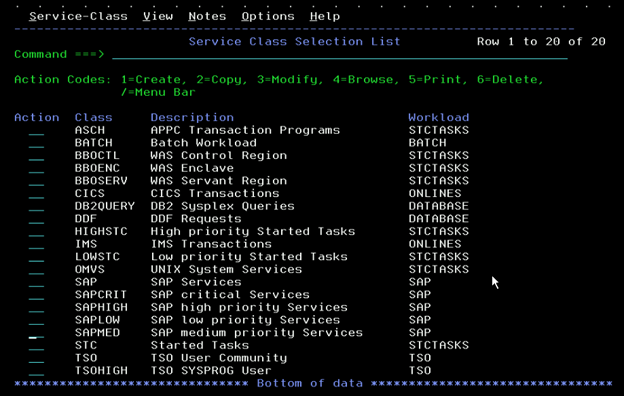Click the OMVS class name
The image size is (624, 396).
click(90, 269)
